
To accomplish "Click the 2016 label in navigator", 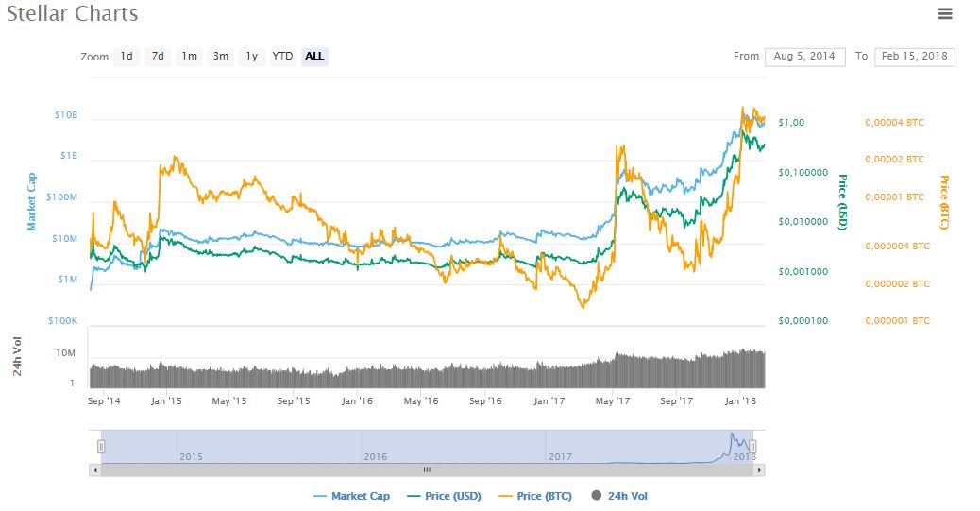I will [x=376, y=456].
